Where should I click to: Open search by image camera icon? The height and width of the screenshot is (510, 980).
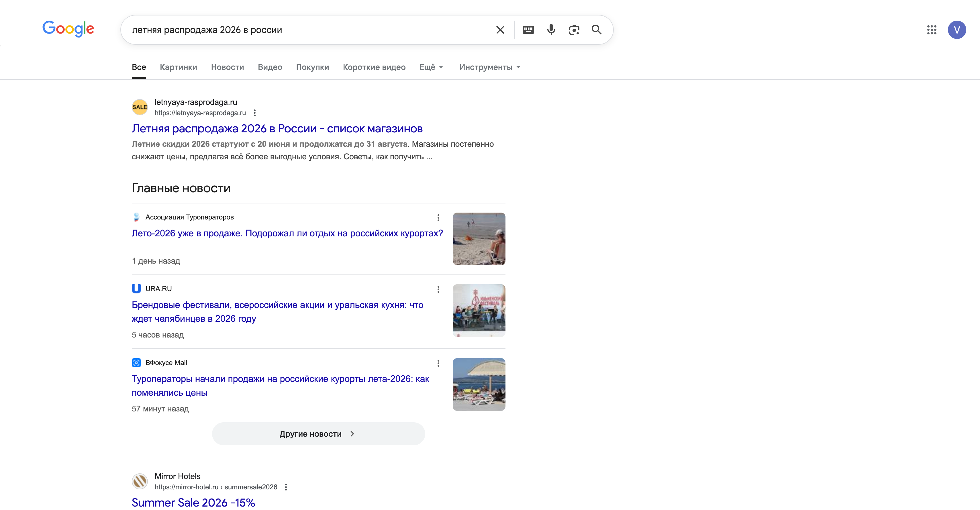574,30
